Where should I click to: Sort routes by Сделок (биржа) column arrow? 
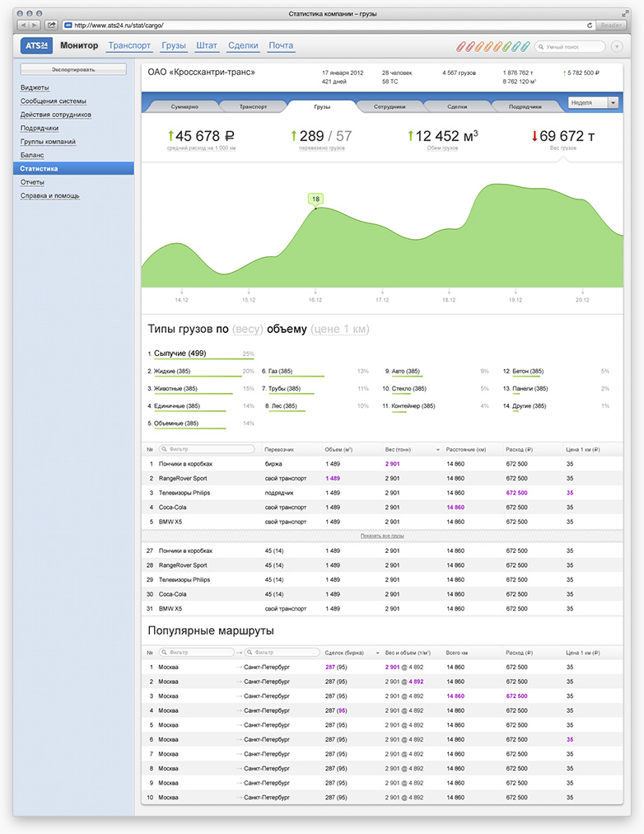378,653
